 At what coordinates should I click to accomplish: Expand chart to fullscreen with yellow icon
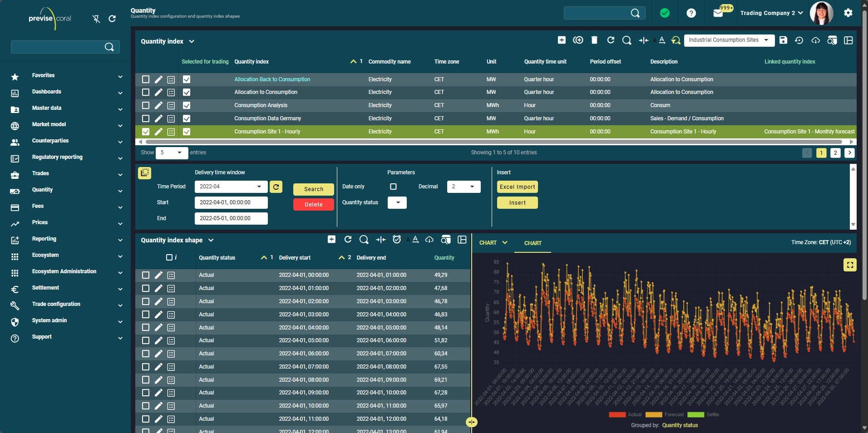click(x=850, y=265)
